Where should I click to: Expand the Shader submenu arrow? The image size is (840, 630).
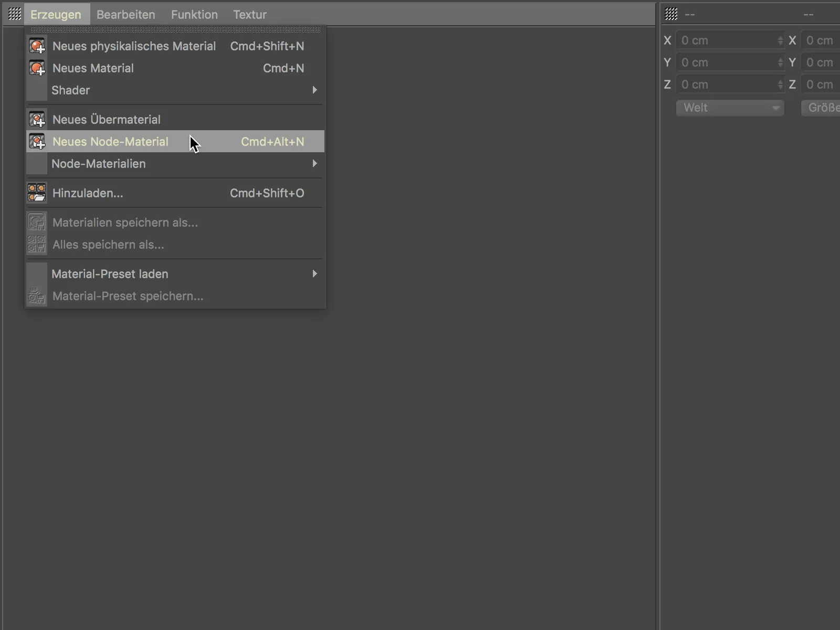(x=314, y=90)
